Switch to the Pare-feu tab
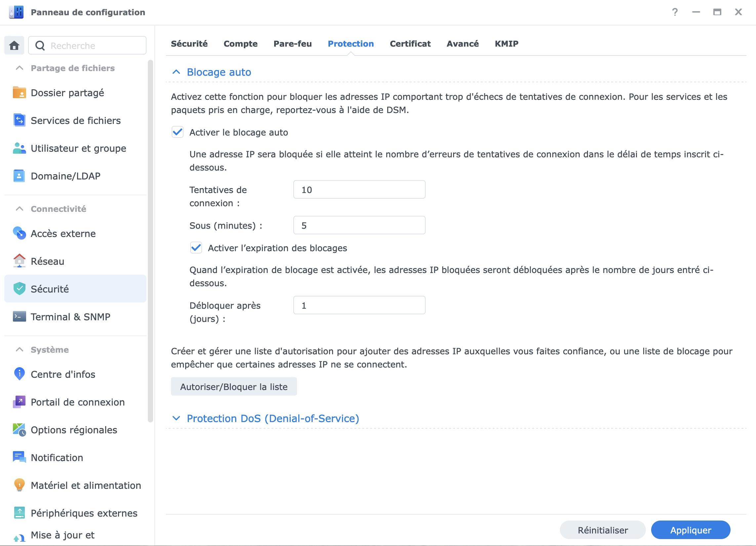Screen dimensions: 756x546 point(292,44)
